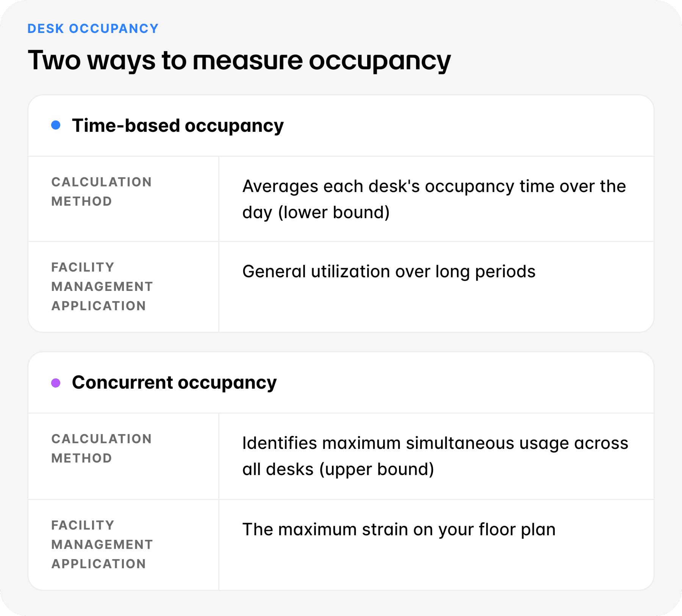The width and height of the screenshot is (682, 616).
Task: Select the Concurrent occupancy card title
Action: coord(174,383)
